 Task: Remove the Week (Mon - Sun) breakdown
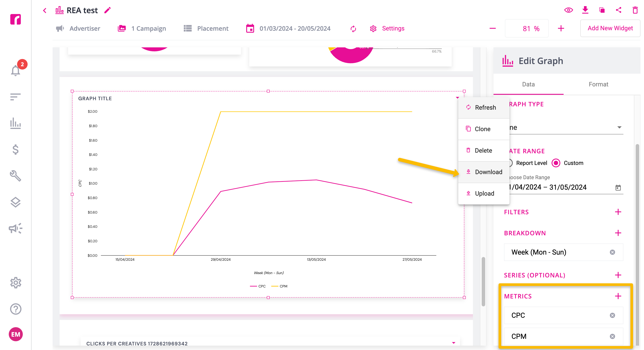pyautogui.click(x=612, y=252)
